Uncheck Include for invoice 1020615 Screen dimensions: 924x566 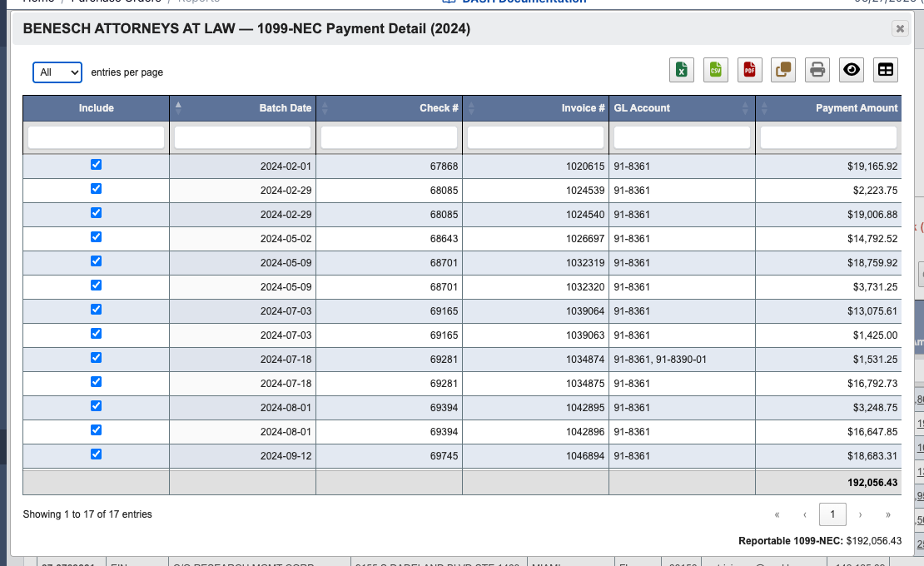(x=96, y=164)
